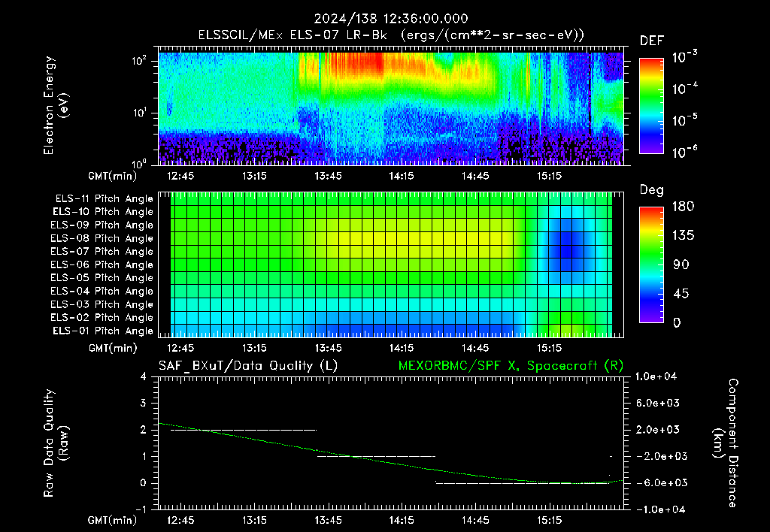Select the ELS-05 Pitch Angle row label
Screen dimensions: 770x532
point(102,278)
